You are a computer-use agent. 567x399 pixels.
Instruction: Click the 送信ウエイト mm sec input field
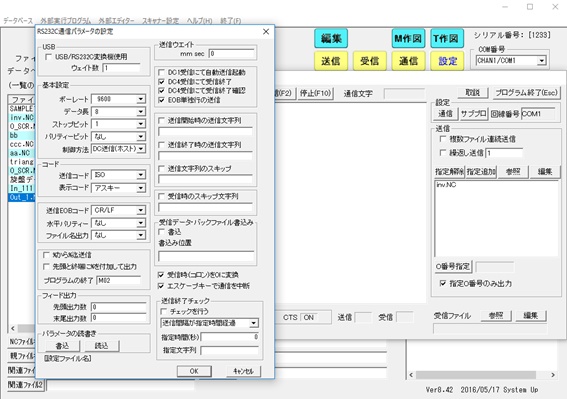pos(232,54)
